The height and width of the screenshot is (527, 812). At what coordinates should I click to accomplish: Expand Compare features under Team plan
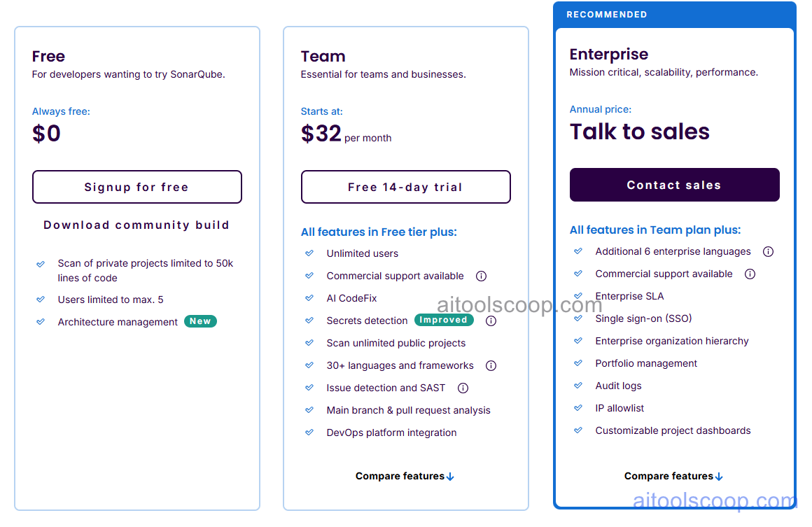[x=405, y=476]
